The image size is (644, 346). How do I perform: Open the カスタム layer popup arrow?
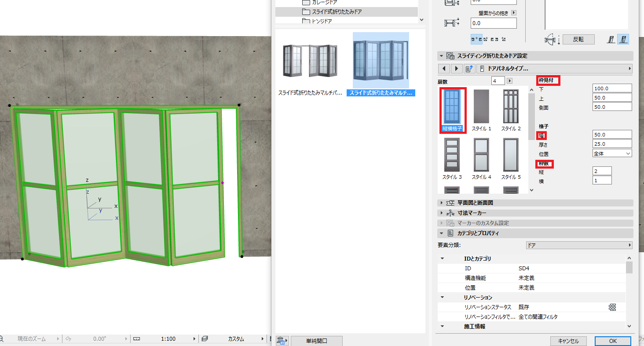tap(263, 339)
